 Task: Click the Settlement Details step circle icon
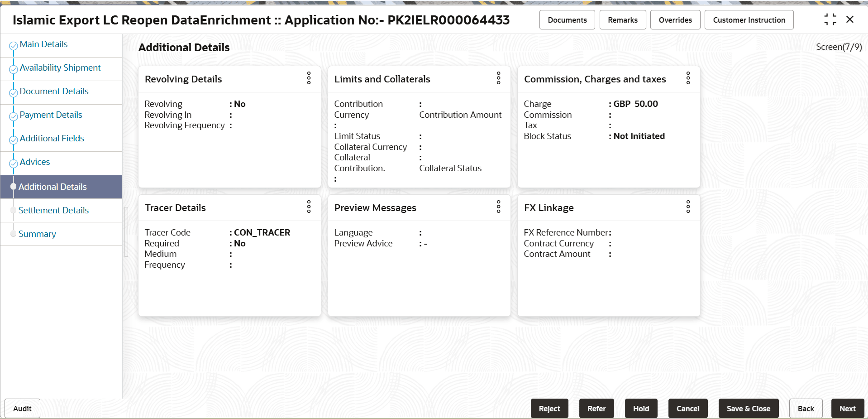click(x=13, y=210)
